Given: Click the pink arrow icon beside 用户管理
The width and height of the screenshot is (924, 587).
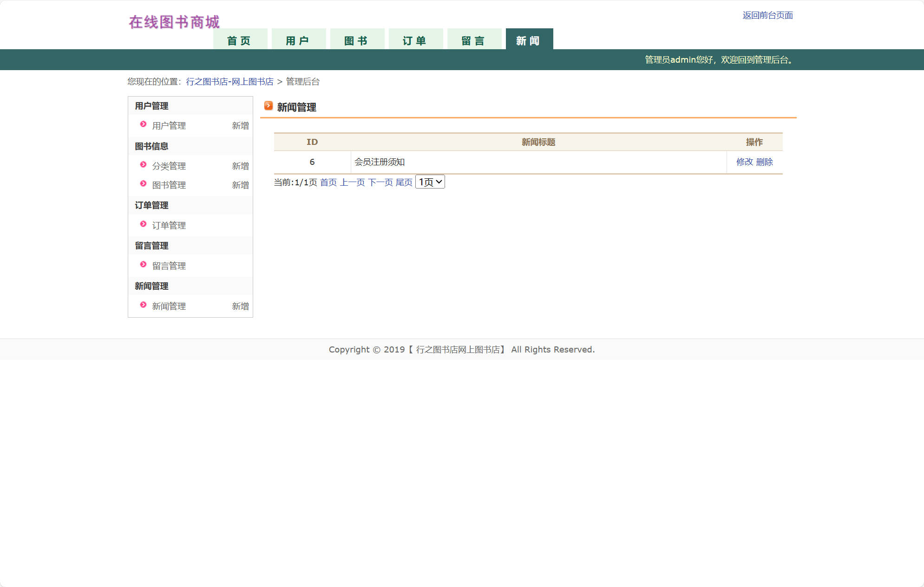Looking at the screenshot, I should click(143, 124).
